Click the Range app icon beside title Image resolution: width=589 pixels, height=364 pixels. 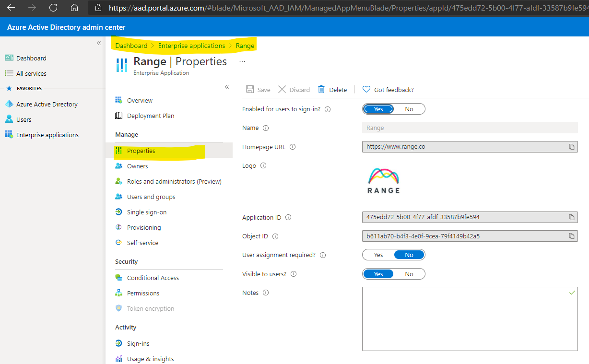pos(122,65)
